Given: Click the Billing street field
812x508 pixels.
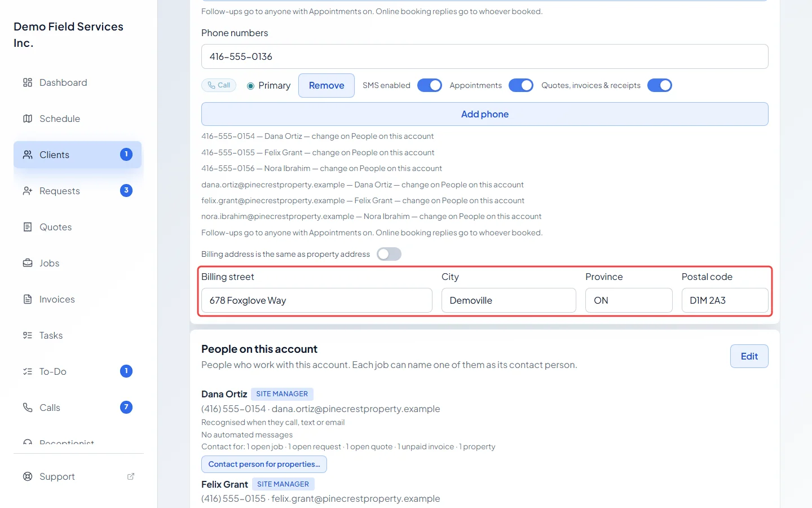Looking at the screenshot, I should click(317, 300).
